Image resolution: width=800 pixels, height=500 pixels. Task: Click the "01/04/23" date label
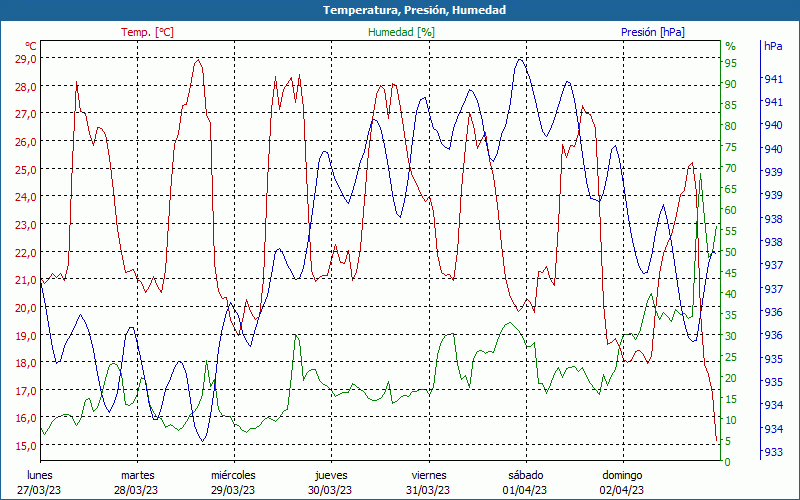tap(524, 490)
